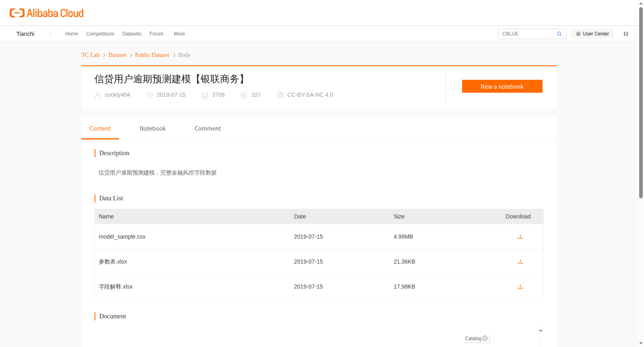
Task: Click the search magnifier icon
Action: click(x=559, y=34)
